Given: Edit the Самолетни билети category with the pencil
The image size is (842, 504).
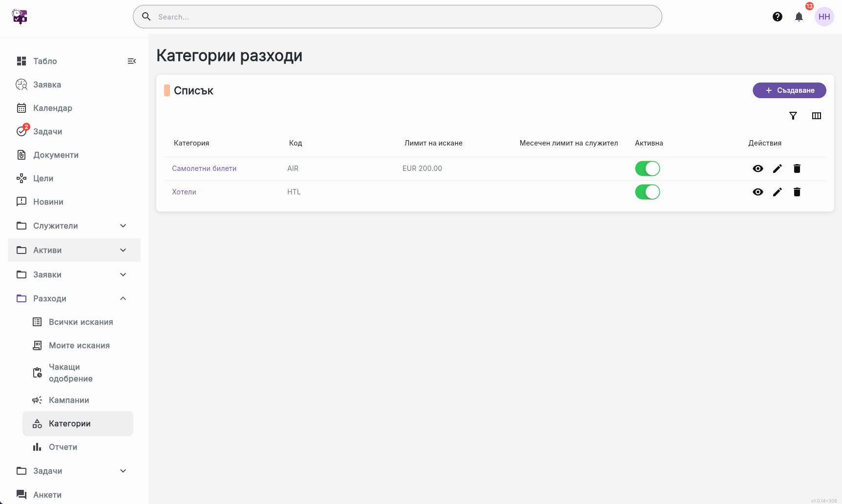Looking at the screenshot, I should coord(778,168).
